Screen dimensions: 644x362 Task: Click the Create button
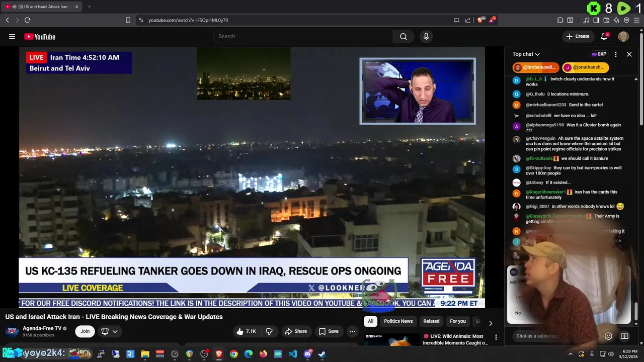[578, 36]
